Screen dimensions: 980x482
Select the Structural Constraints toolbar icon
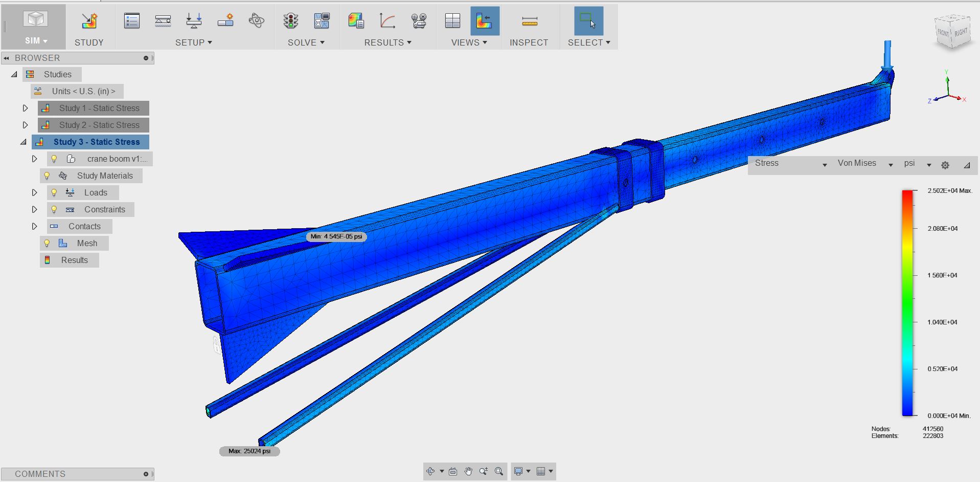(x=163, y=21)
